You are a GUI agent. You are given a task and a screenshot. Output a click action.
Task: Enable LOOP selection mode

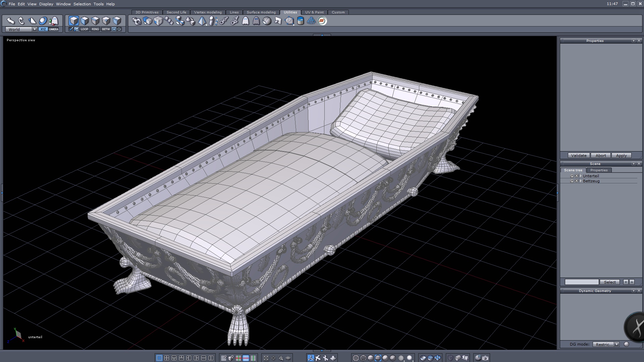click(x=84, y=29)
